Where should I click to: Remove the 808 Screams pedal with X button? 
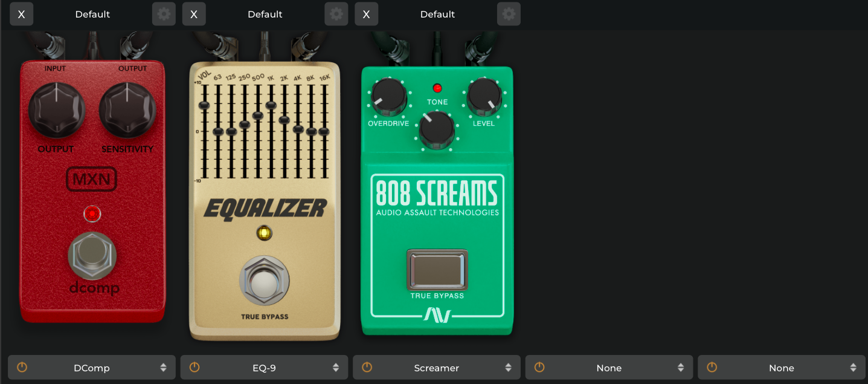(x=367, y=14)
